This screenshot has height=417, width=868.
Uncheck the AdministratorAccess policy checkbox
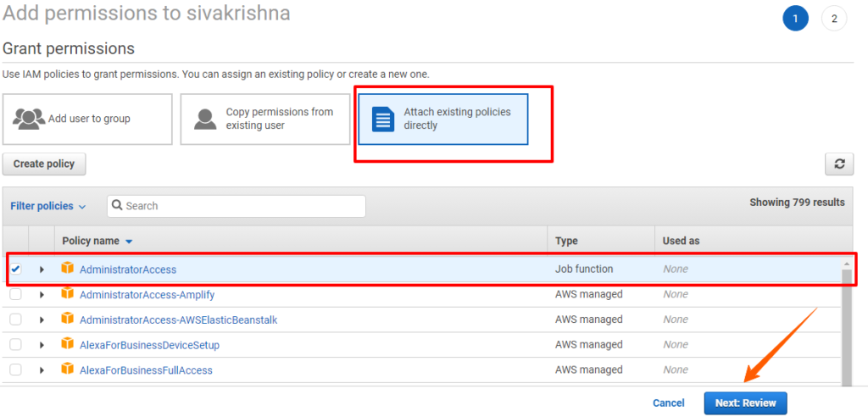pyautogui.click(x=15, y=270)
